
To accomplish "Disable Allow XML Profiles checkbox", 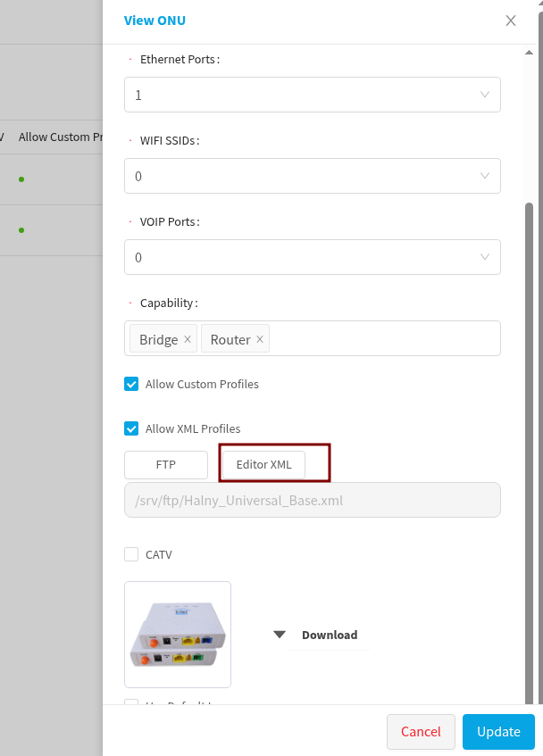I will coord(132,428).
